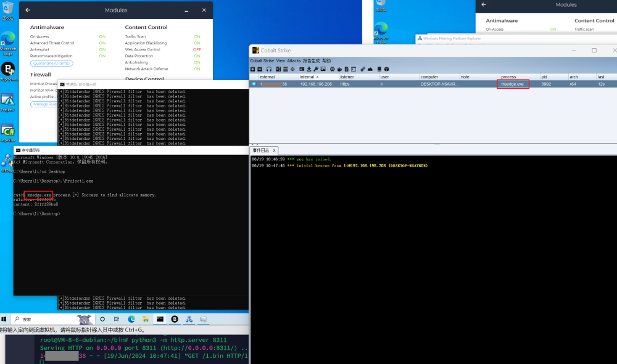Click the plus connect icon in Cobalt Strike toolbar
Viewport: 617px width, 364px height.
pos(253,69)
